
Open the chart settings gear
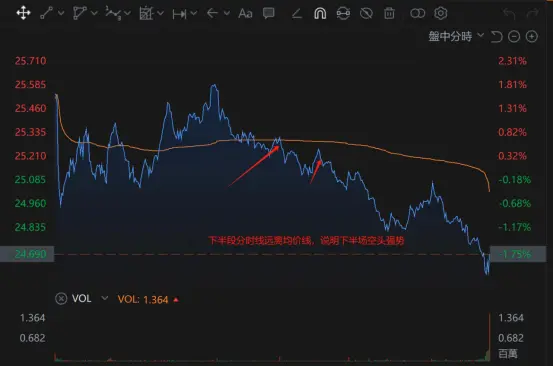(440, 13)
